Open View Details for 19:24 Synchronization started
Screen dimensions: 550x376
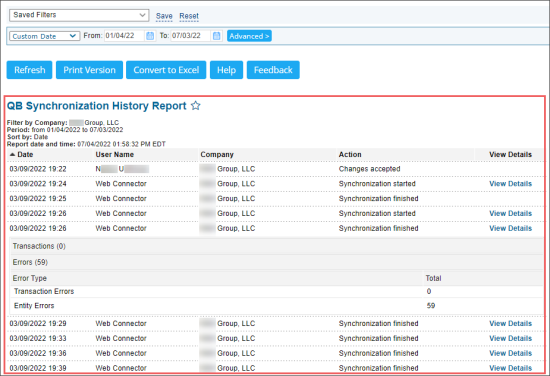pyautogui.click(x=510, y=184)
